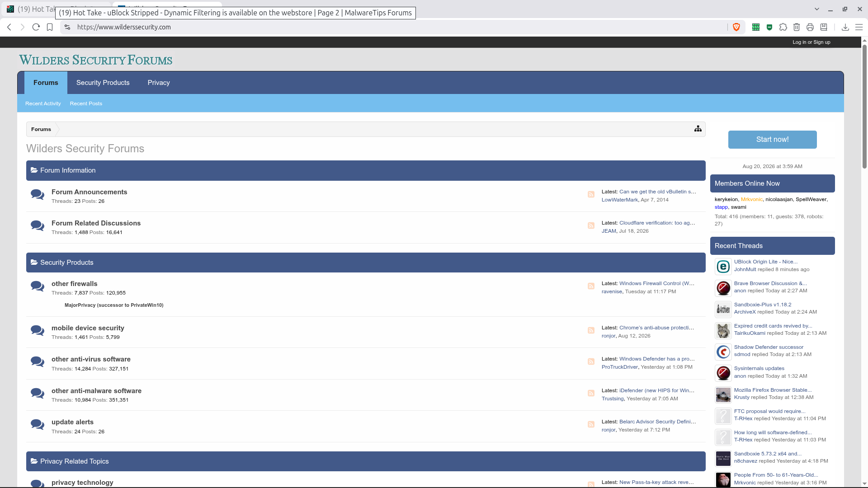
Task: Open RSS feed for other anti-malware software
Action: point(591,393)
